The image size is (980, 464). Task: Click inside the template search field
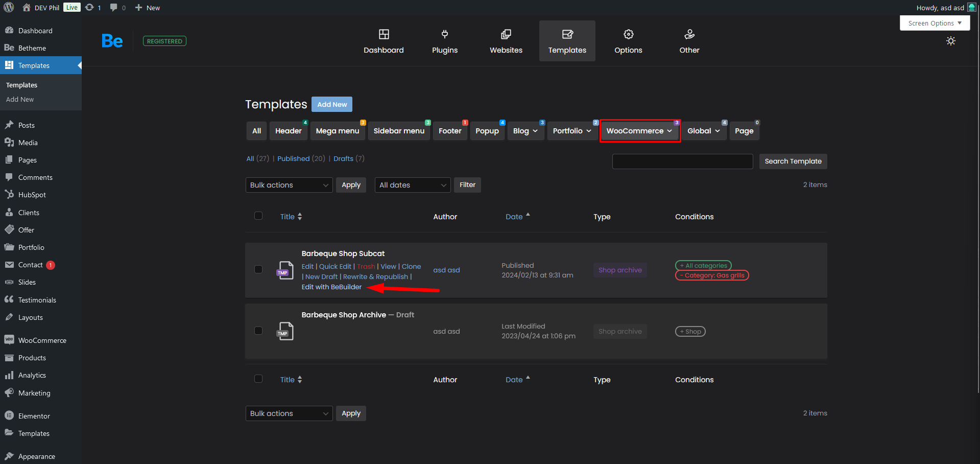(x=682, y=161)
